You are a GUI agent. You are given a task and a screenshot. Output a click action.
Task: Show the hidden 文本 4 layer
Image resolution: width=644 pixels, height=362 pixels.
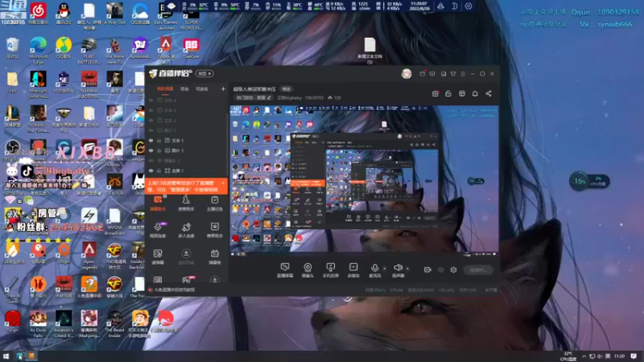click(x=151, y=100)
